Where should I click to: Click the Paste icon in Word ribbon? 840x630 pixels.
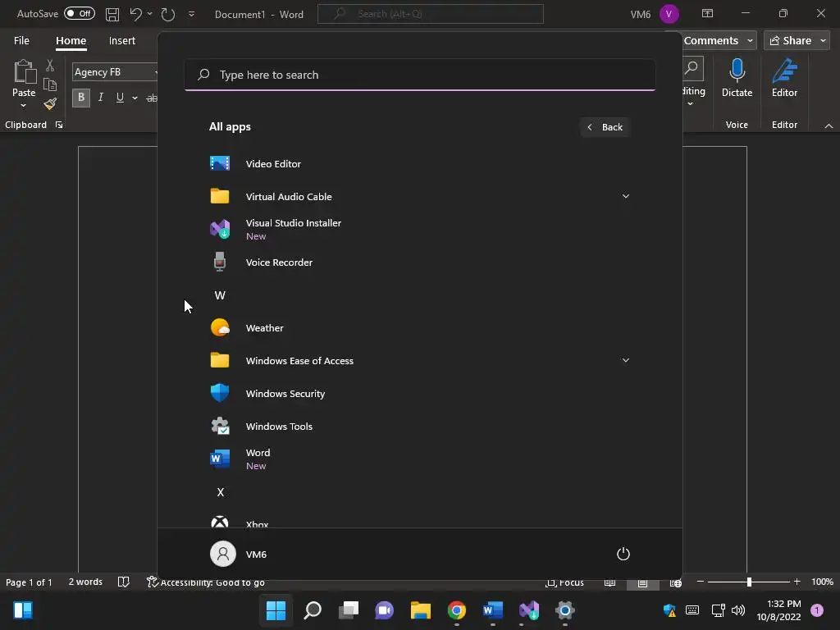point(24,72)
